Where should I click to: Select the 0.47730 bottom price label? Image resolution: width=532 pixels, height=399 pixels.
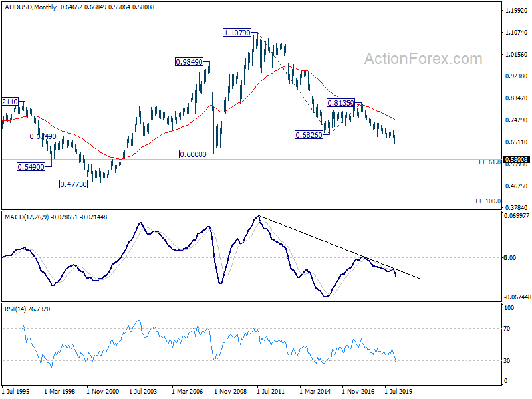(x=73, y=184)
